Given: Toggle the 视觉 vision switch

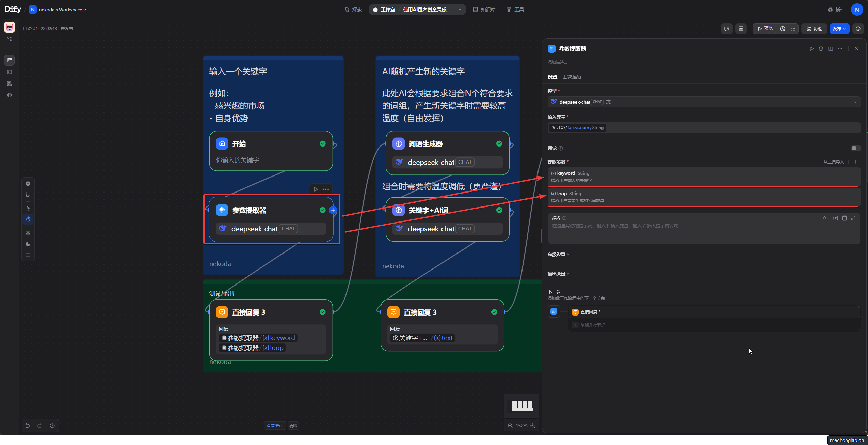Looking at the screenshot, I should pos(855,148).
